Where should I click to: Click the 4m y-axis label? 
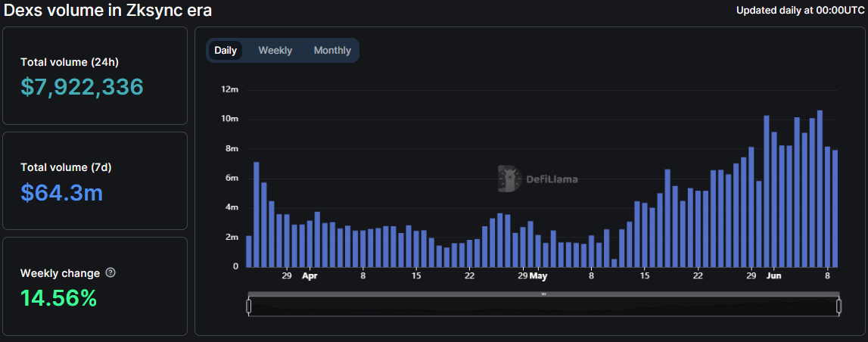(232, 207)
